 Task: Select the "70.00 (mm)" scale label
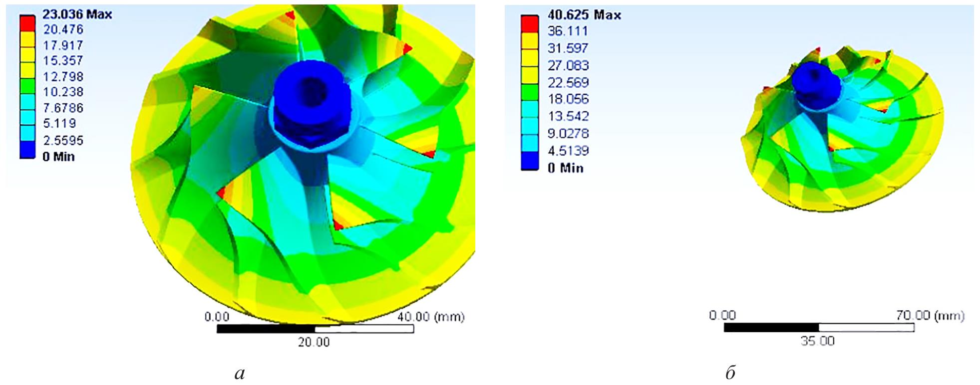(x=930, y=316)
